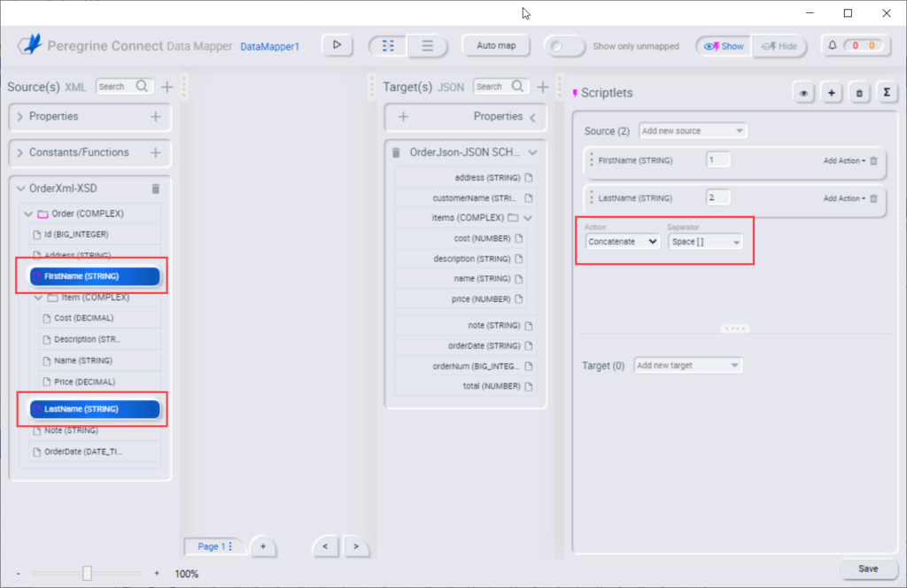Click the Peregrine Connect logo
This screenshot has width=907, height=588.
[x=30, y=44]
